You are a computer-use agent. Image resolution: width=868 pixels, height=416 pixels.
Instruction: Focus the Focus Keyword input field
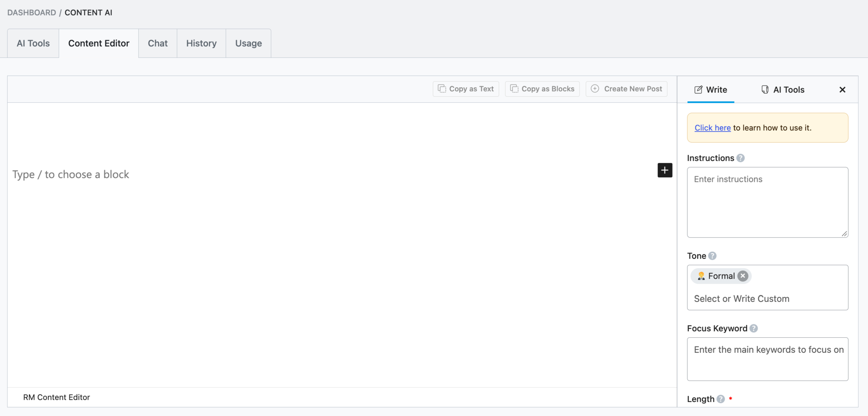(x=768, y=359)
